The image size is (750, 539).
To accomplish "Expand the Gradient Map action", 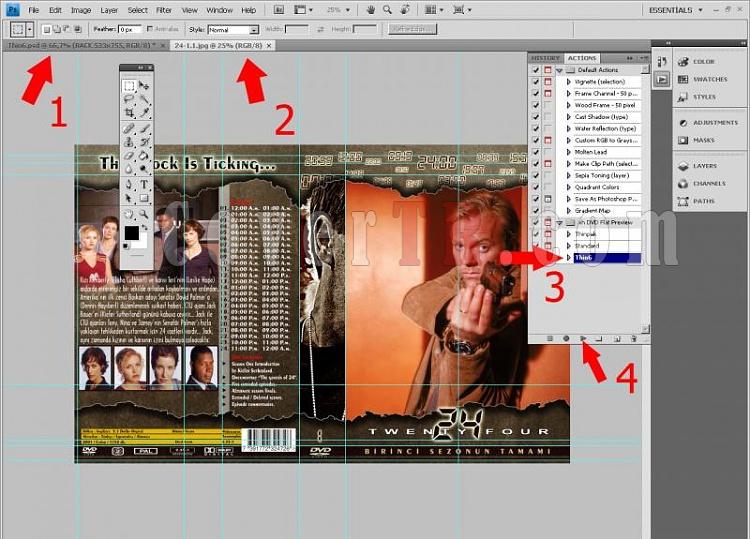I will pyautogui.click(x=569, y=211).
